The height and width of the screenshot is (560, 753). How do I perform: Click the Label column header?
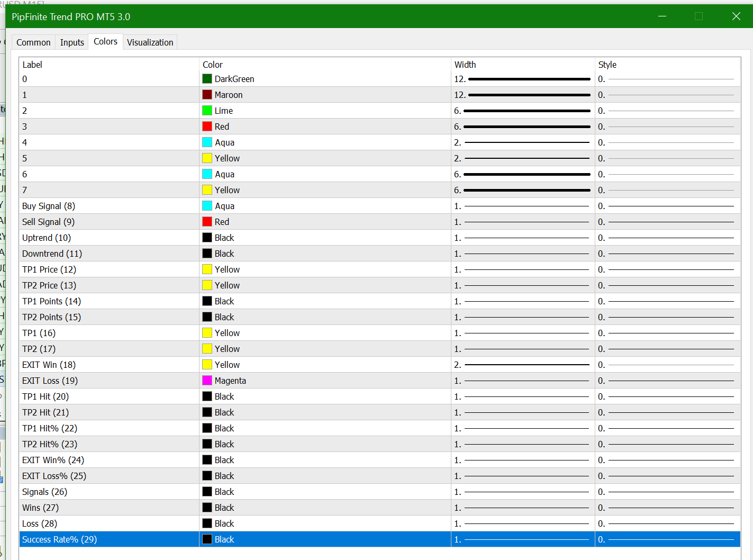[109, 65]
